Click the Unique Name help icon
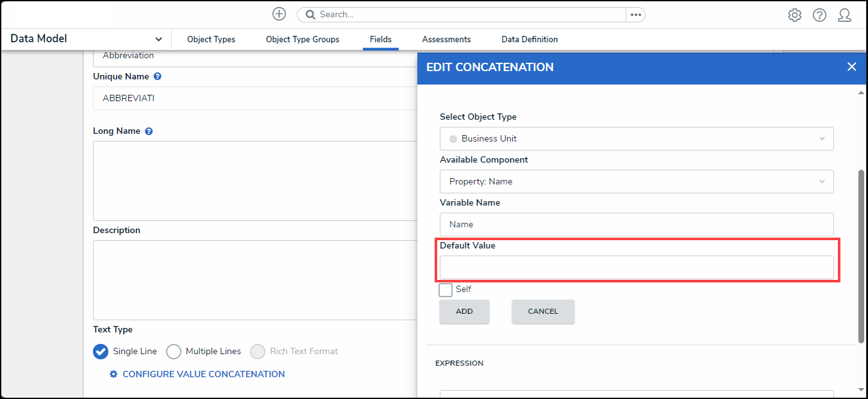 pyautogui.click(x=158, y=76)
